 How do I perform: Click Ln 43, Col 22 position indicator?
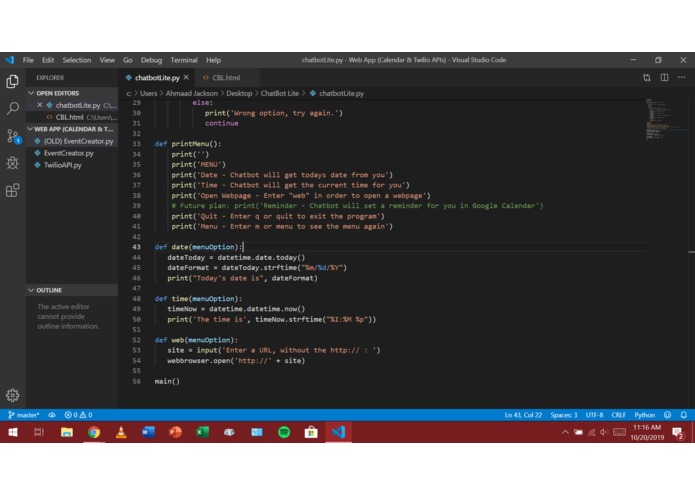(523, 415)
